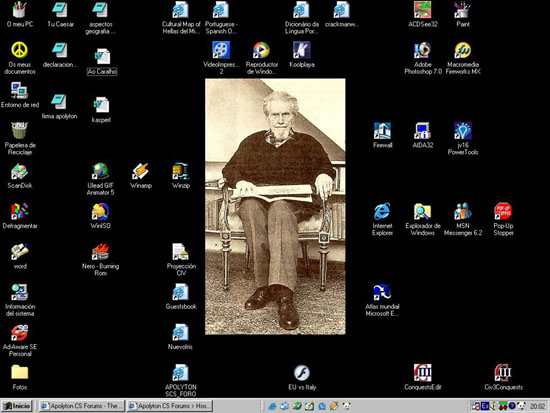Open the O meu PC desktop icon
The width and height of the screenshot is (550, 413).
click(20, 10)
